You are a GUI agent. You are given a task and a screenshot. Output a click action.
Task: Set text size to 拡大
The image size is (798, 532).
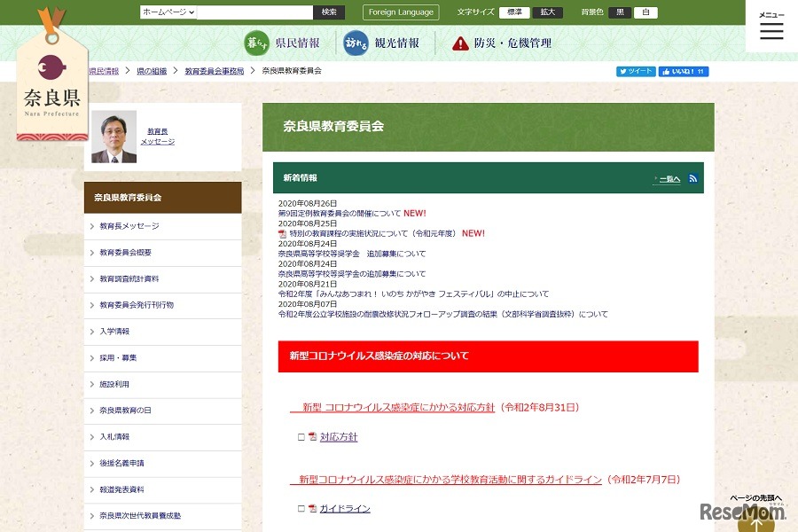pyautogui.click(x=547, y=12)
